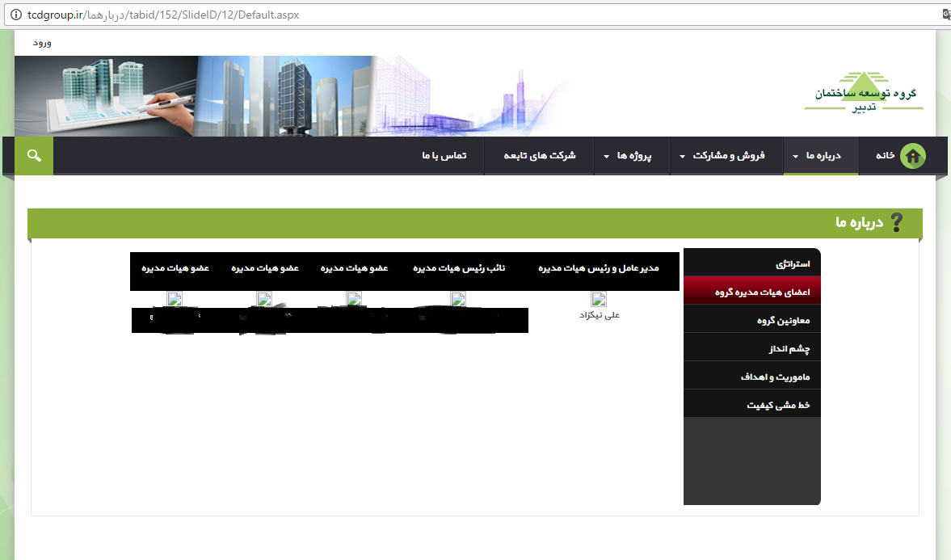Open چشم انداز from the sidebar
The image size is (951, 560).
click(x=789, y=349)
